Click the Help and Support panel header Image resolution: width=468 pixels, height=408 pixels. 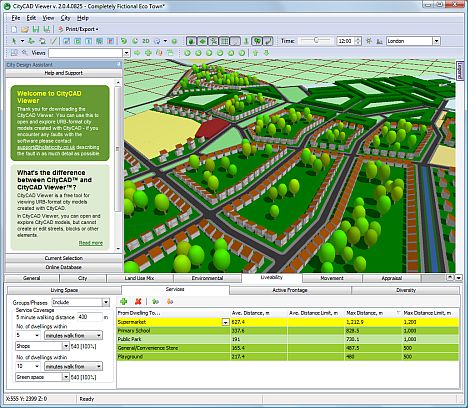tap(64, 73)
